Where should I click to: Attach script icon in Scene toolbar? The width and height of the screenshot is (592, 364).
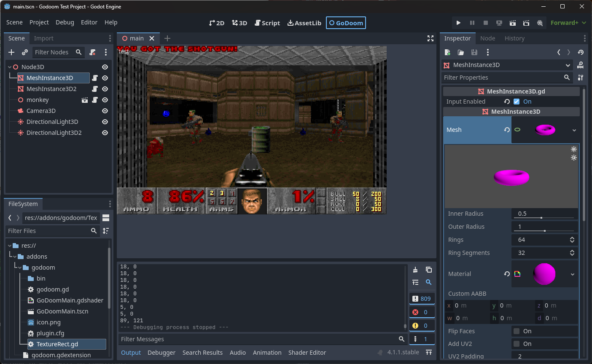[x=92, y=52]
